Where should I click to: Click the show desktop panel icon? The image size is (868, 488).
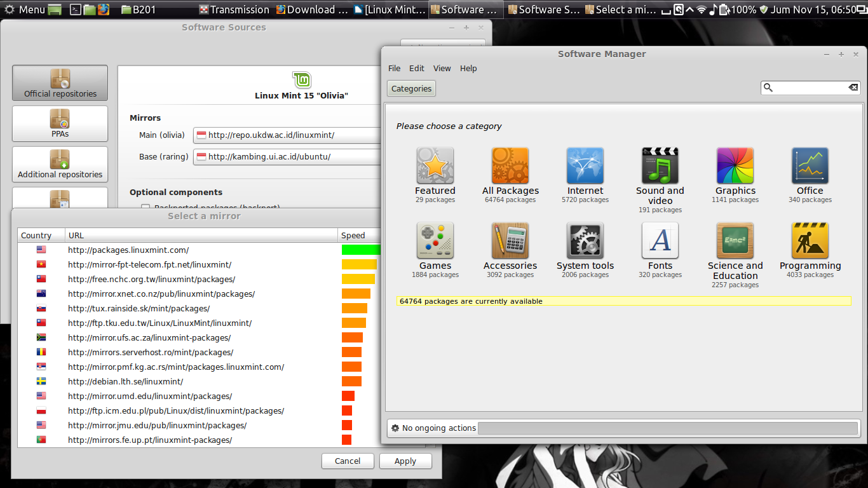[55, 10]
